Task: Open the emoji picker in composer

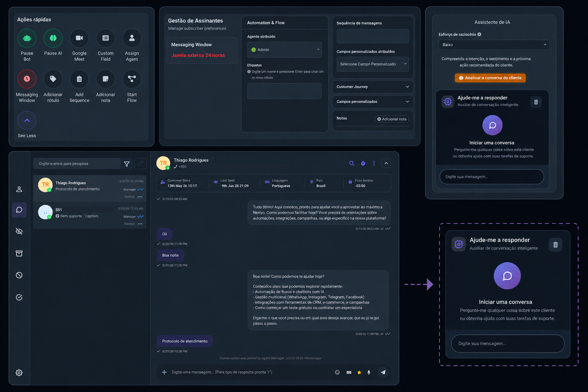Action: 337,372
